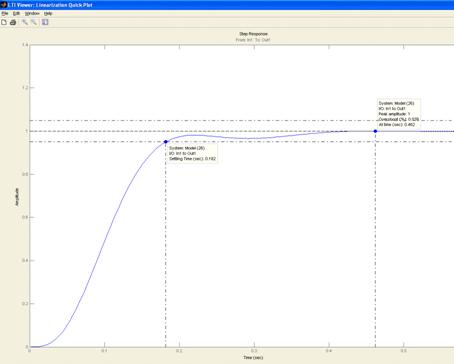This screenshot has width=454, height=364.
Task: Click the LTI Viewer title bar
Action: coord(227,5)
